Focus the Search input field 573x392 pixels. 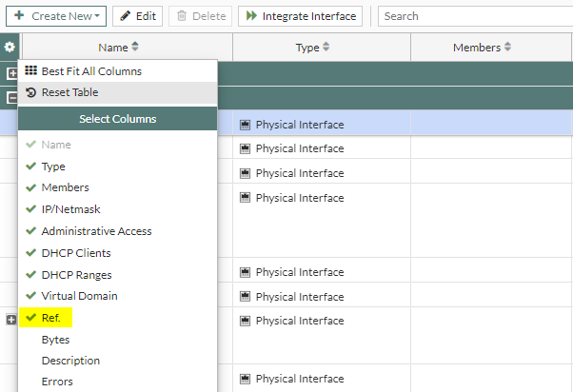coord(474,16)
